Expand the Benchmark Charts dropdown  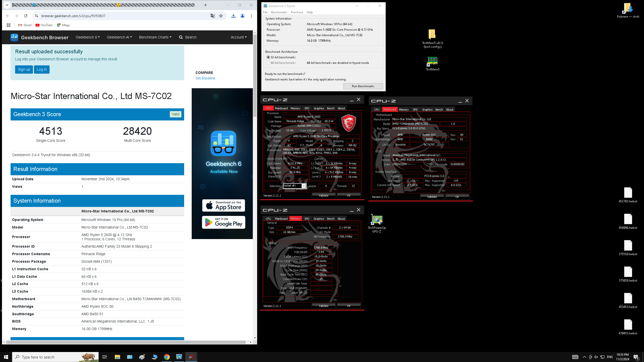click(x=155, y=37)
